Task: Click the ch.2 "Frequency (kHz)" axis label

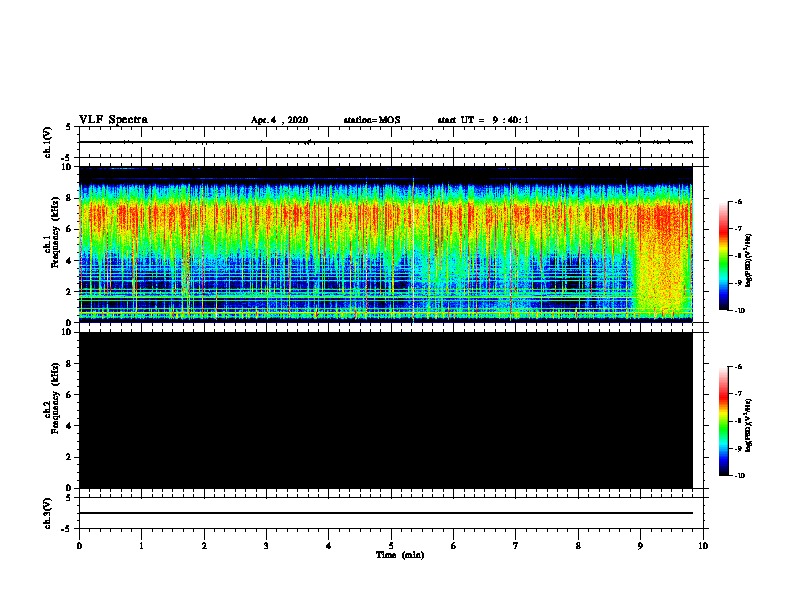Action: click(x=55, y=398)
